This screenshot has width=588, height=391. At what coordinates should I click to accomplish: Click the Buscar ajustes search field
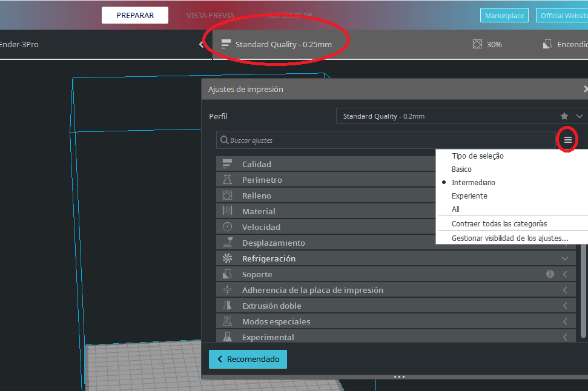click(x=388, y=140)
